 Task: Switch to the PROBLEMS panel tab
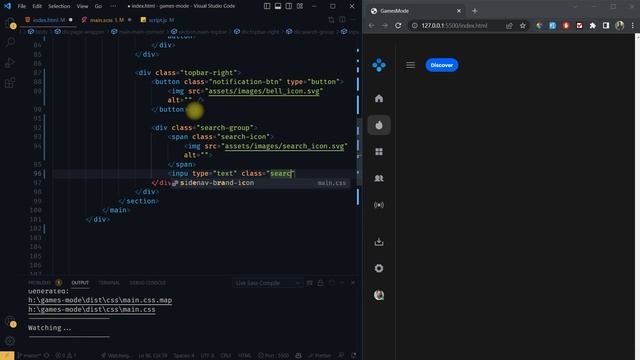(40, 282)
